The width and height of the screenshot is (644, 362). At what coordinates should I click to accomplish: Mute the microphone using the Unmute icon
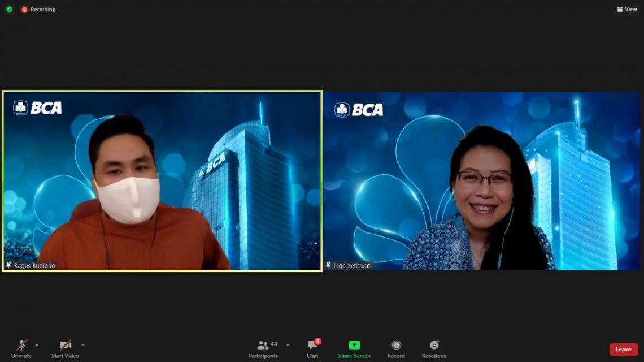tap(20, 346)
